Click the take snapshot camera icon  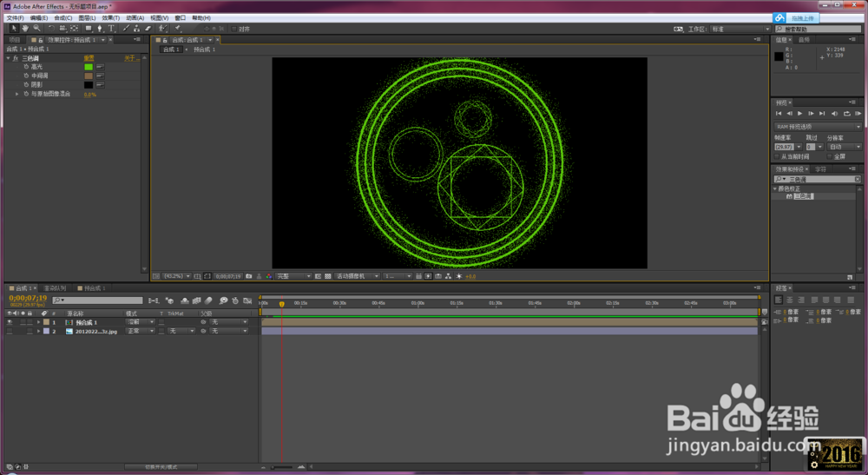(249, 275)
